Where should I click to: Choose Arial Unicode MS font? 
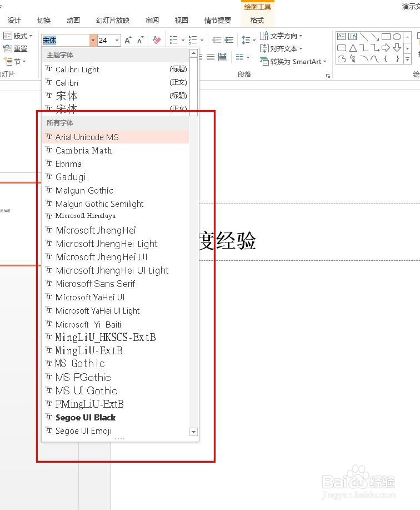pos(116,137)
